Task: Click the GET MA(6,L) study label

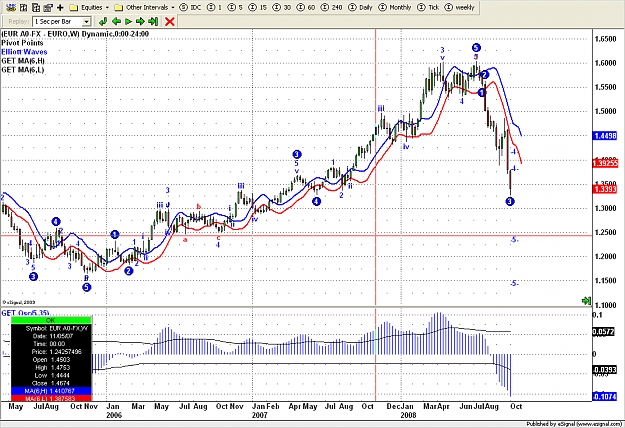Action: [x=22, y=70]
